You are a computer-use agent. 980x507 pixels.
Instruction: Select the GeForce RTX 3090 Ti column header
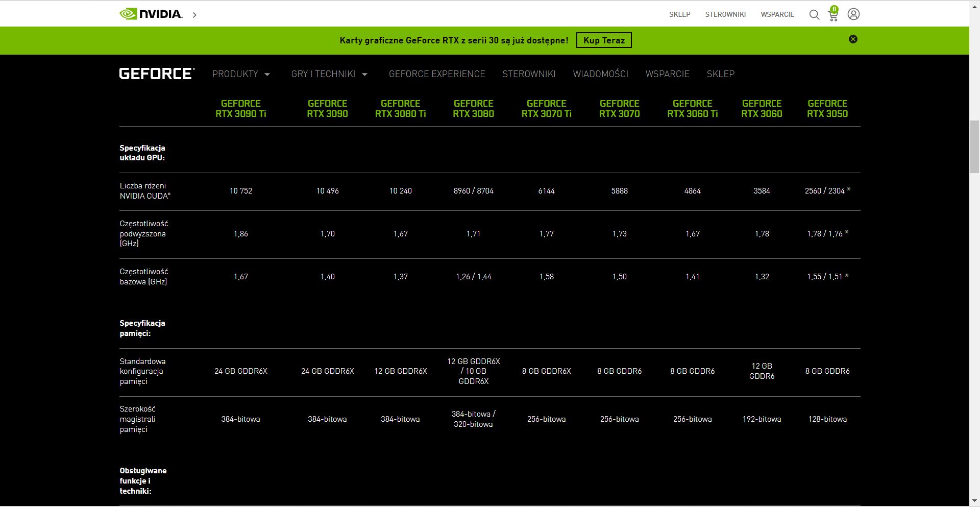click(241, 108)
